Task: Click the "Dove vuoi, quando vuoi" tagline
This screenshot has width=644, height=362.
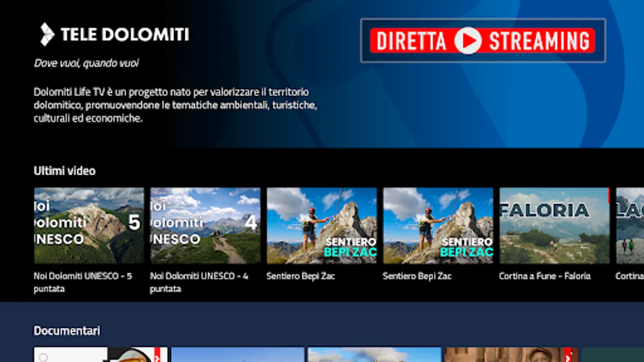Action: [87, 63]
